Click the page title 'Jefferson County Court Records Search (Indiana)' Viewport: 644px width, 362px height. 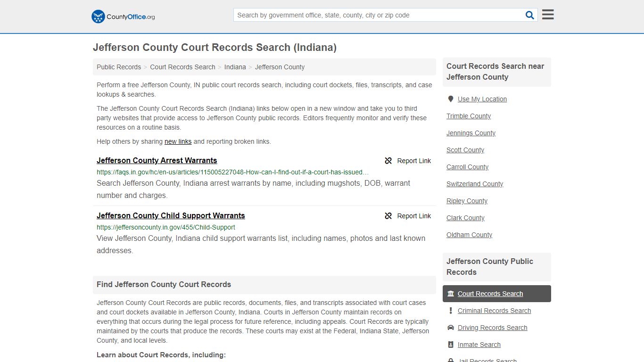tap(215, 48)
